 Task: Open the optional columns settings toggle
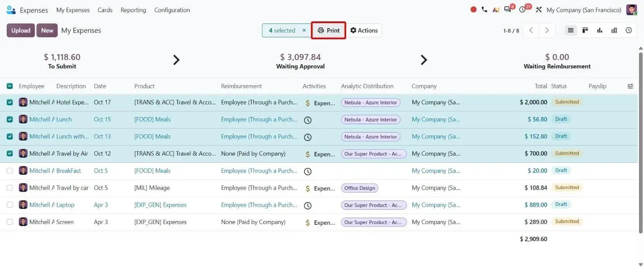(630, 86)
